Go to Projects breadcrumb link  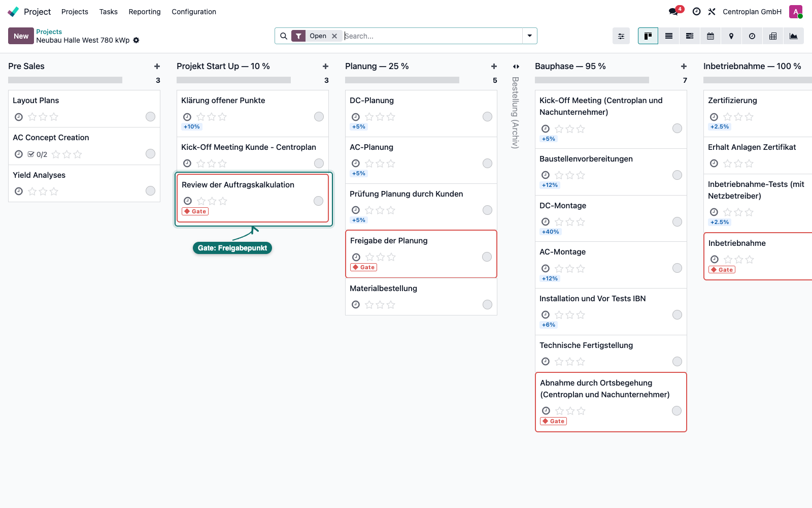click(x=49, y=31)
